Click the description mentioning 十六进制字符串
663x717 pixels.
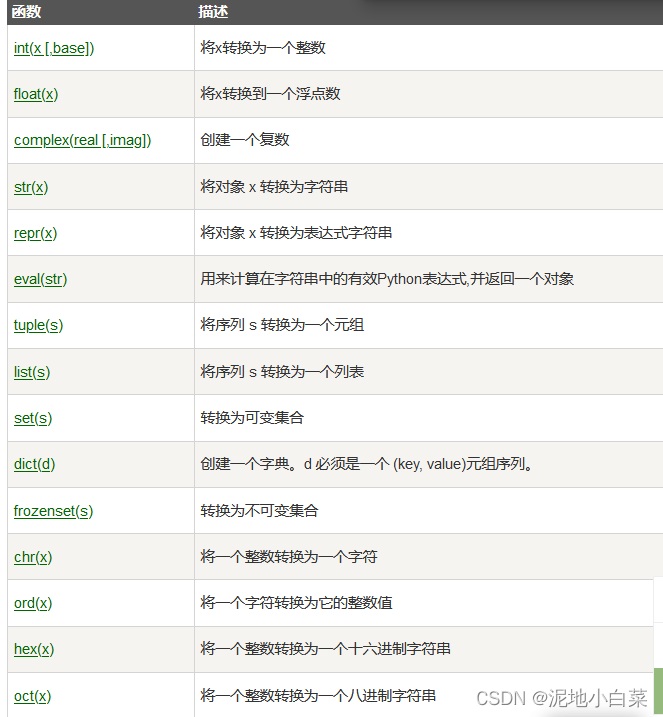tap(326, 649)
